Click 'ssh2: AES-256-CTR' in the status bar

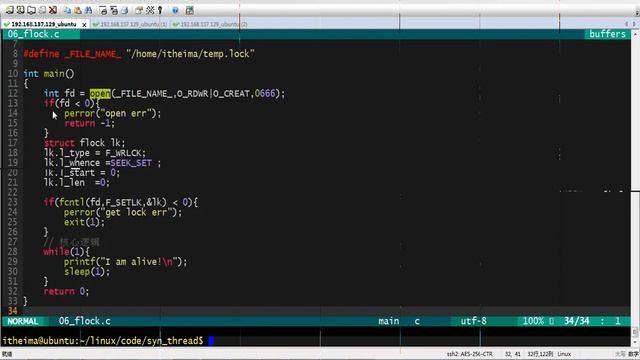coord(469,354)
